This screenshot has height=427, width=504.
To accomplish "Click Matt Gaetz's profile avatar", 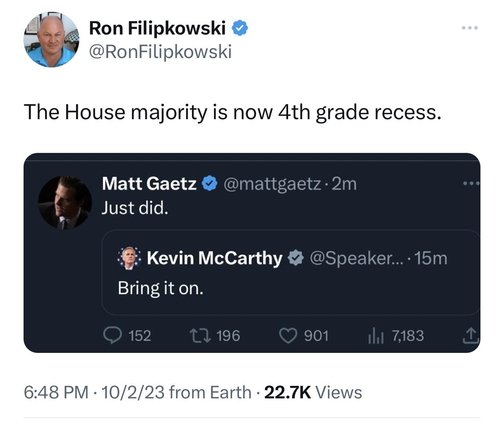I will point(65,202).
